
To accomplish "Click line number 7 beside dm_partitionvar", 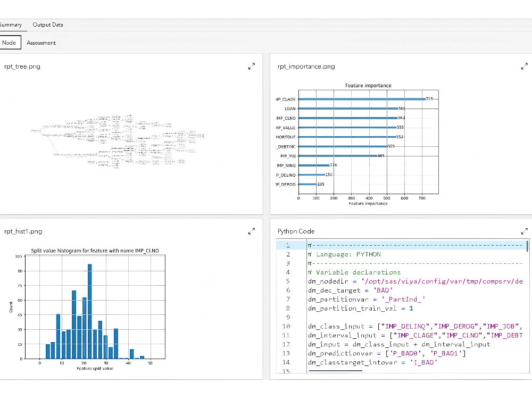I will (286, 299).
